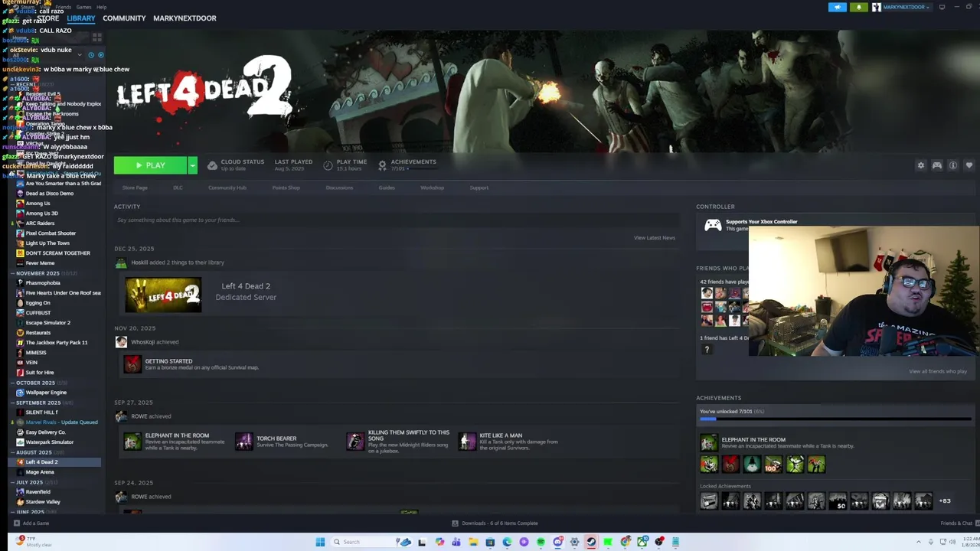
Task: Switch to the Community tab
Action: tap(124, 18)
